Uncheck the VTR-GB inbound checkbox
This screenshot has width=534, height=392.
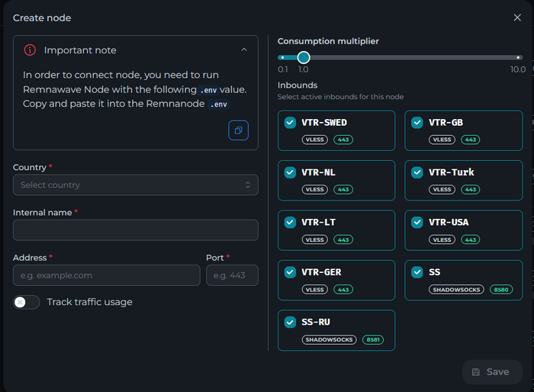click(x=417, y=123)
